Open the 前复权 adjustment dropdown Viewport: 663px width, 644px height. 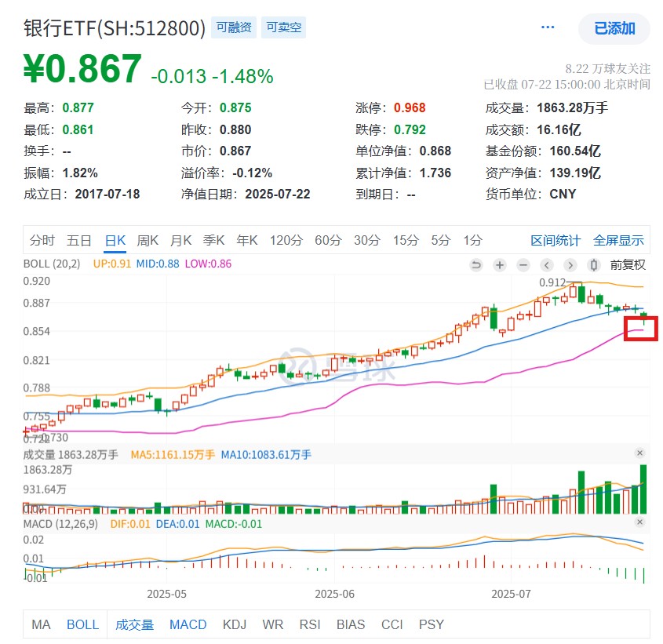(x=625, y=265)
